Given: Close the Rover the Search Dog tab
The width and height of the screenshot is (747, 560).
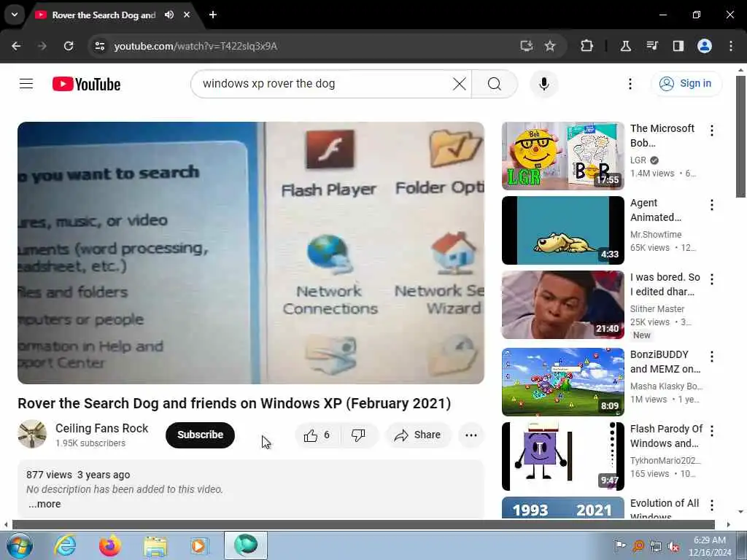Looking at the screenshot, I should point(187,15).
